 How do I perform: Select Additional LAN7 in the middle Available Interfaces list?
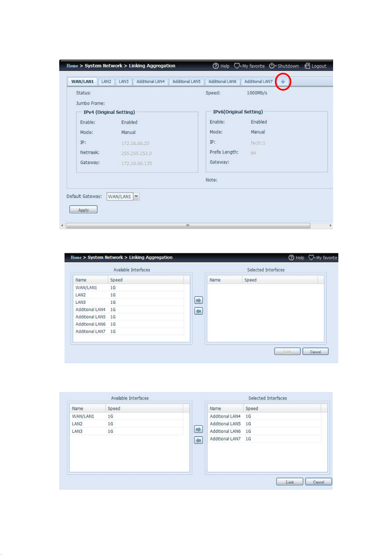(128, 331)
